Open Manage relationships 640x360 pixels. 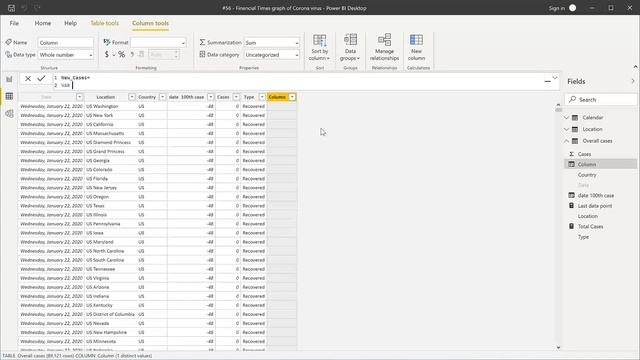point(384,47)
